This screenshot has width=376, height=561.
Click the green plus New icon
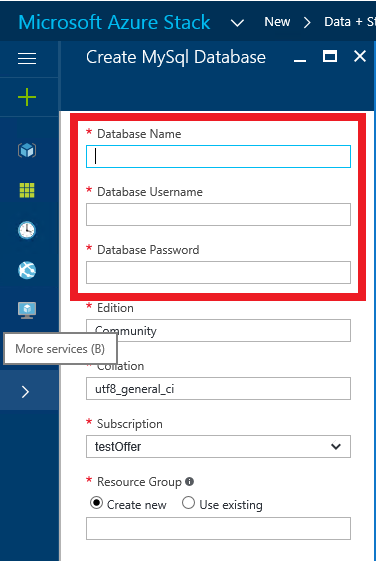(27, 97)
